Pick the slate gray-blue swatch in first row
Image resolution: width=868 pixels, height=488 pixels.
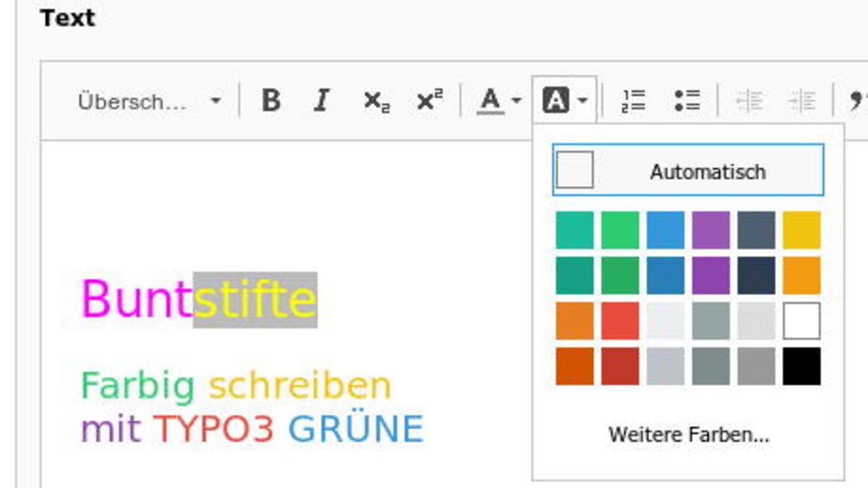tap(757, 230)
